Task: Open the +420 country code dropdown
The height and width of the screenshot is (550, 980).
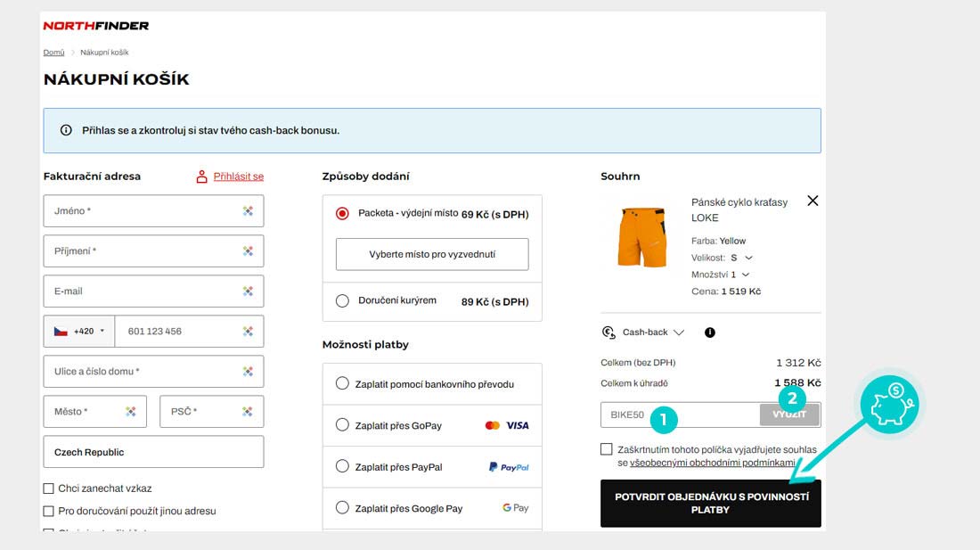Action: 79,332
